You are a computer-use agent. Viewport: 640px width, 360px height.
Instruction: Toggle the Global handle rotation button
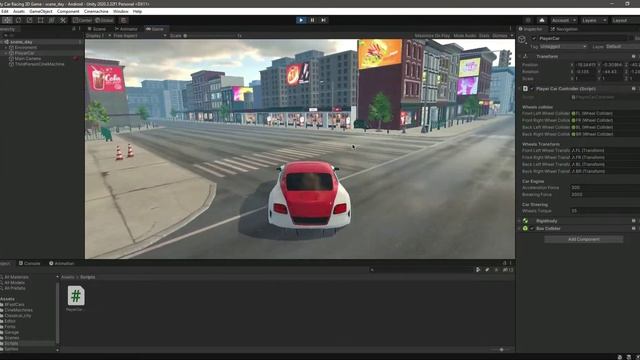(x=104, y=20)
